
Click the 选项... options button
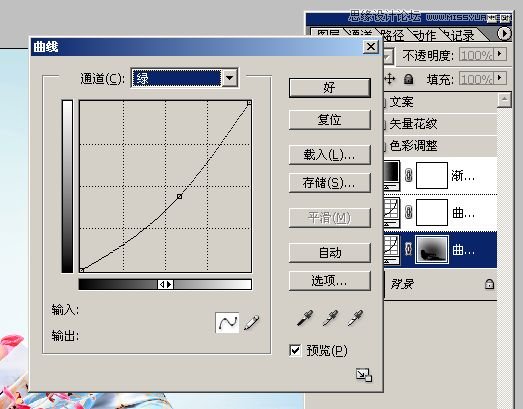tap(330, 281)
